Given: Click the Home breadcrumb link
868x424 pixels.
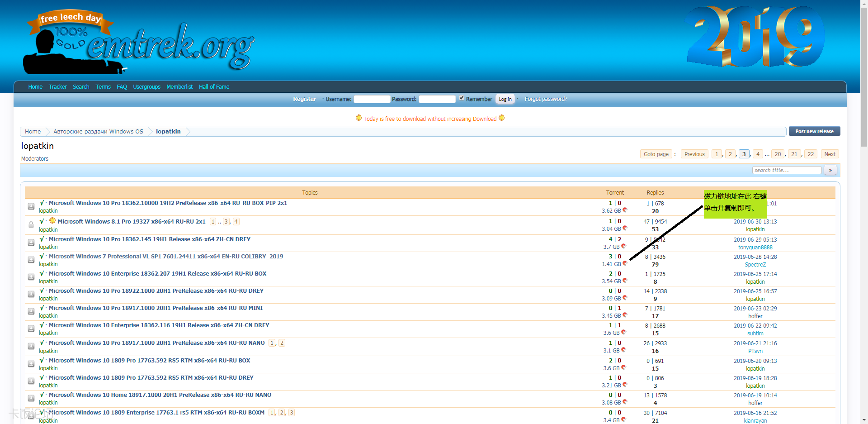Looking at the screenshot, I should 33,132.
